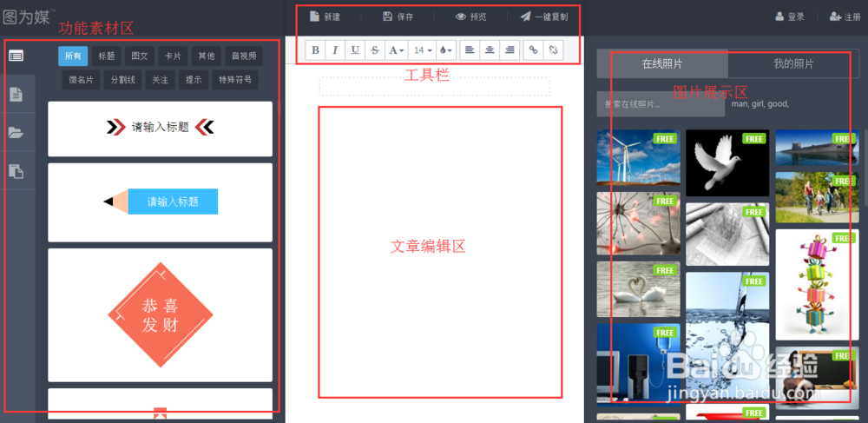Open the background color droplet dropdown
Image resolution: width=868 pixels, height=423 pixels.
pyautogui.click(x=445, y=50)
